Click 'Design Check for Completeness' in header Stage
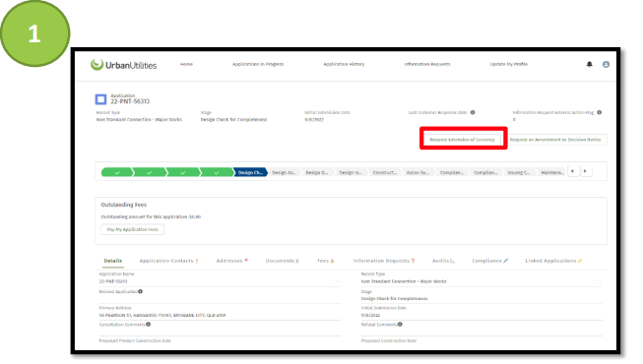This screenshot has width=643, height=364. click(x=233, y=120)
